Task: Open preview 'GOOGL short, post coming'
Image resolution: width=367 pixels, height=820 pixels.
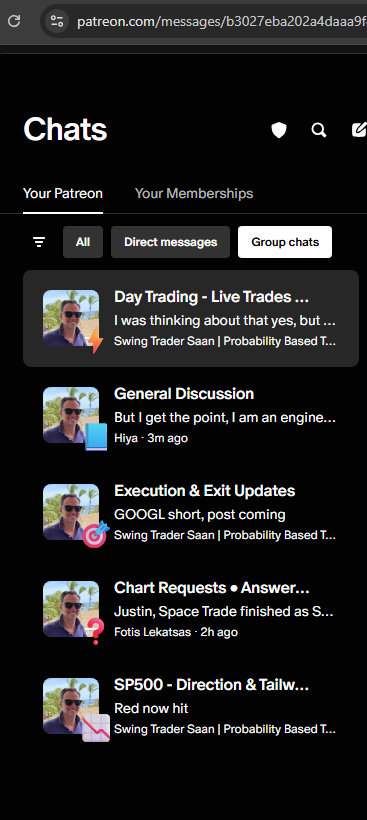Action: pyautogui.click(x=200, y=515)
